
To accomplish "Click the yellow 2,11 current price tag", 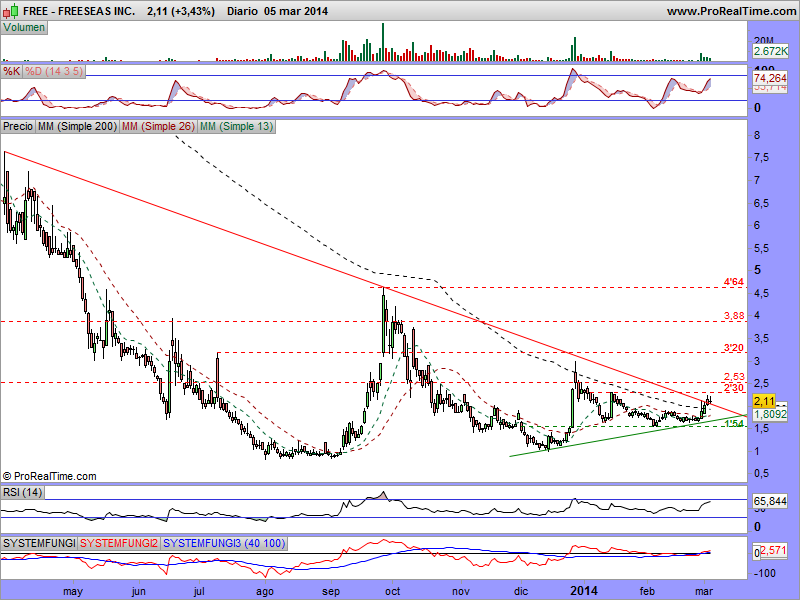I will (x=764, y=402).
